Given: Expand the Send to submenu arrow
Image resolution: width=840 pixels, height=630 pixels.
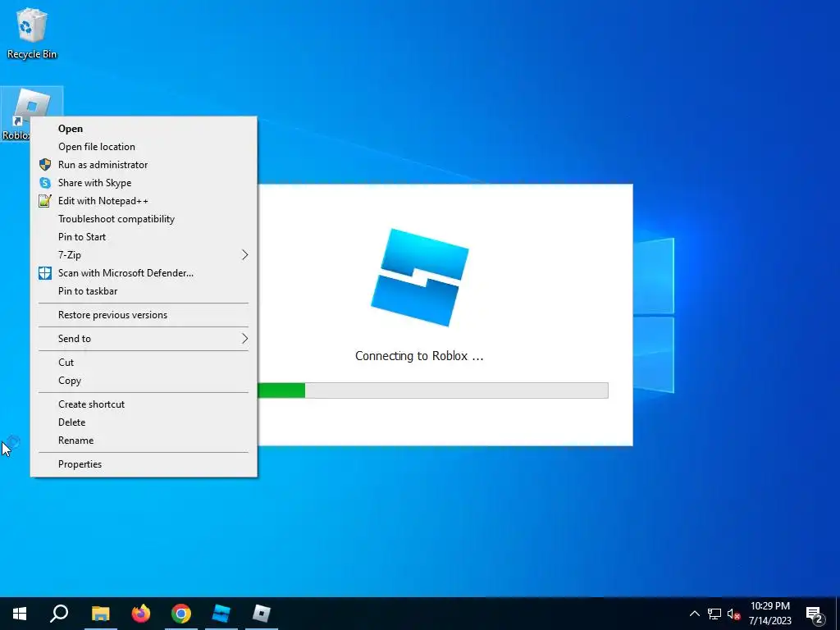Looking at the screenshot, I should pos(244,339).
